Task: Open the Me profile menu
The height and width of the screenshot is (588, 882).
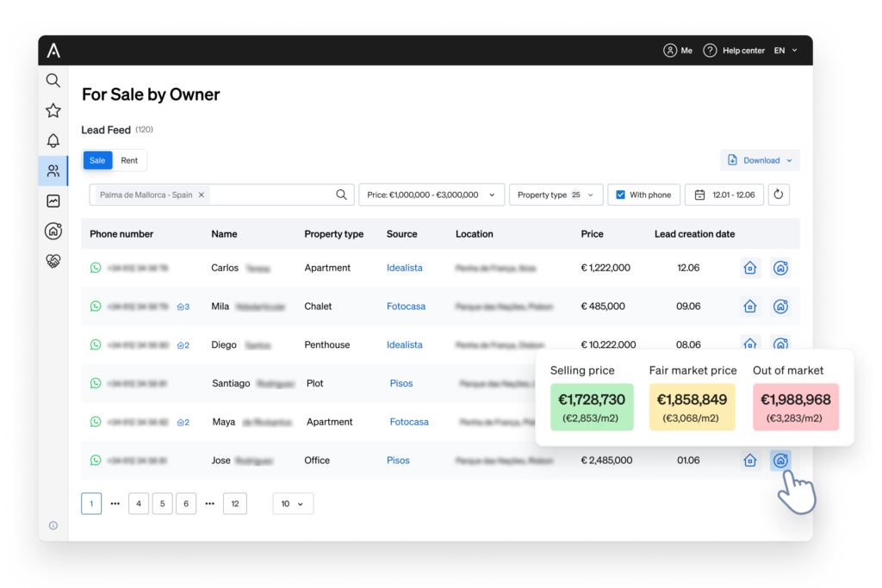Action: (678, 51)
